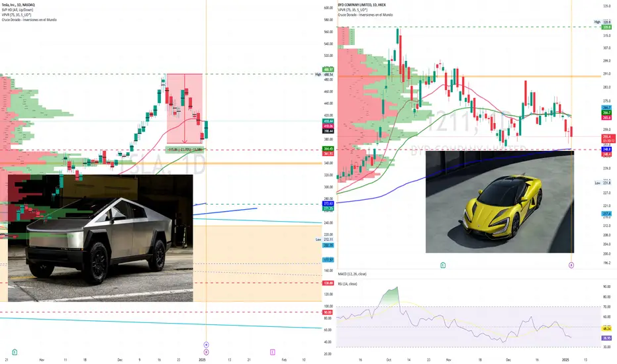Click the -115.86 (-23.70%) measurement label
This screenshot has width=617, height=364.
(185, 150)
